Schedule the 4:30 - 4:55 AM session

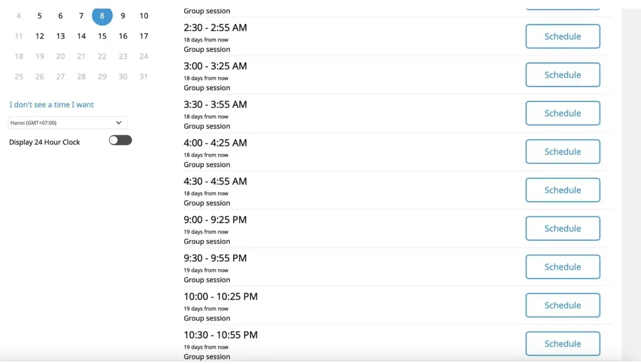coord(562,190)
